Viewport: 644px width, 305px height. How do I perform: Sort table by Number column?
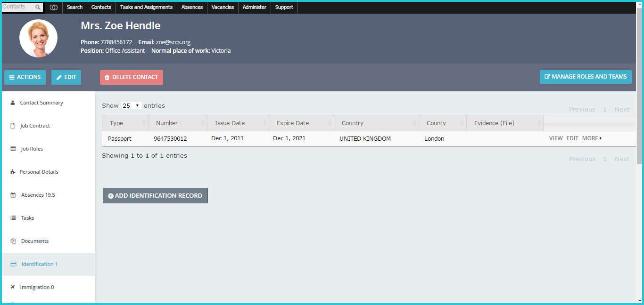178,123
